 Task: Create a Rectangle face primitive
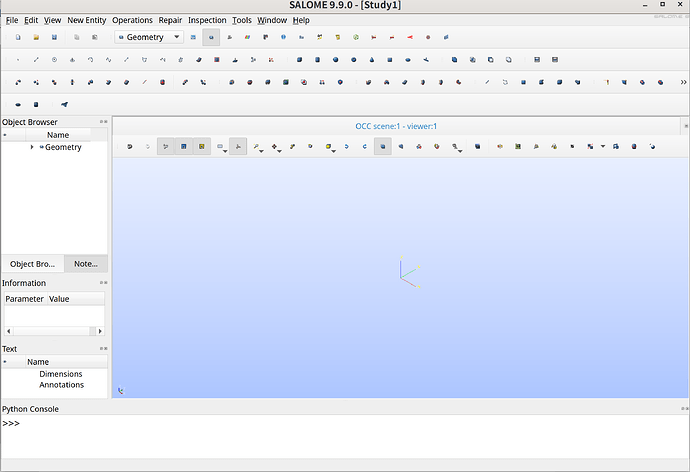point(389,60)
